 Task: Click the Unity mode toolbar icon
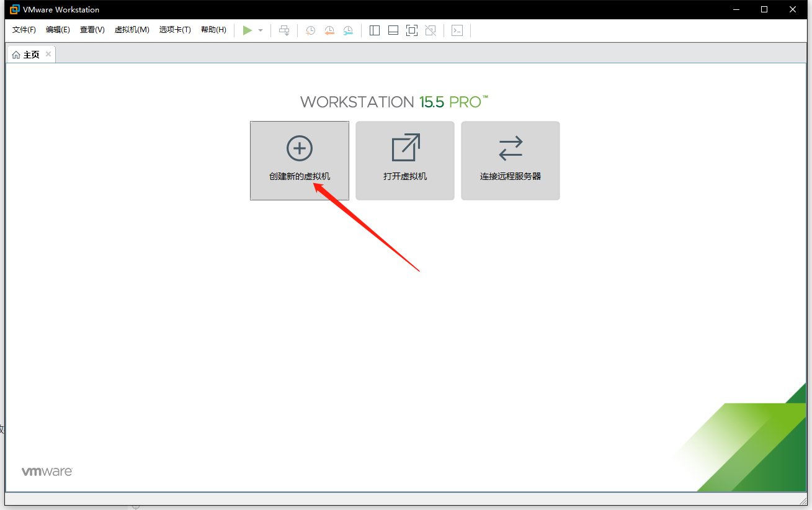(x=431, y=30)
